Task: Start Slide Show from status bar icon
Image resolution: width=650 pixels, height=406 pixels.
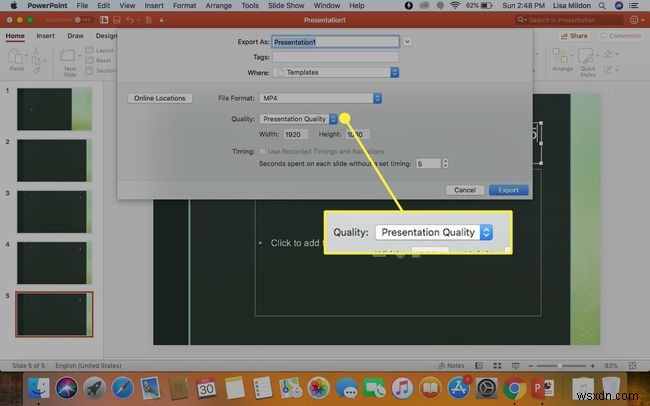Action: pyautogui.click(x=515, y=366)
